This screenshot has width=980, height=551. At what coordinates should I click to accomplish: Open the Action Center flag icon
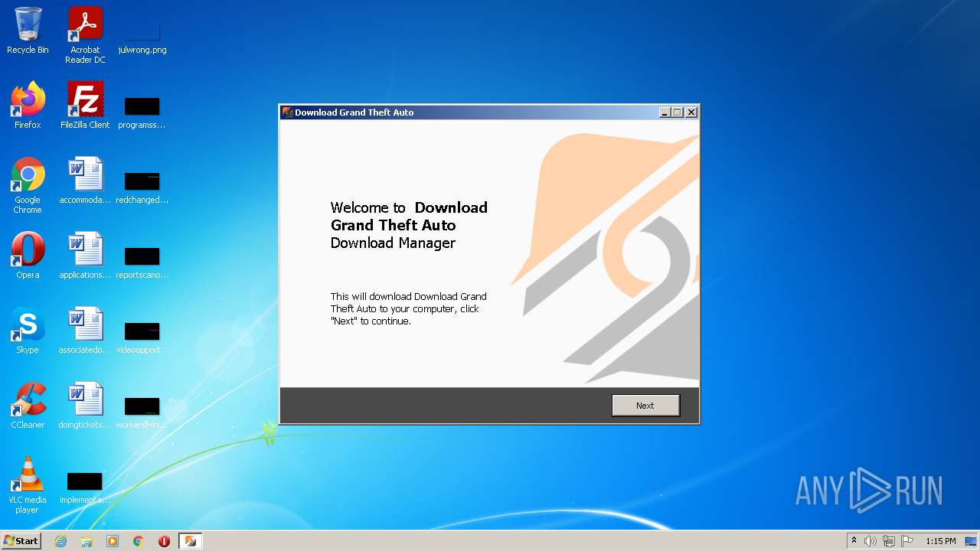907,541
